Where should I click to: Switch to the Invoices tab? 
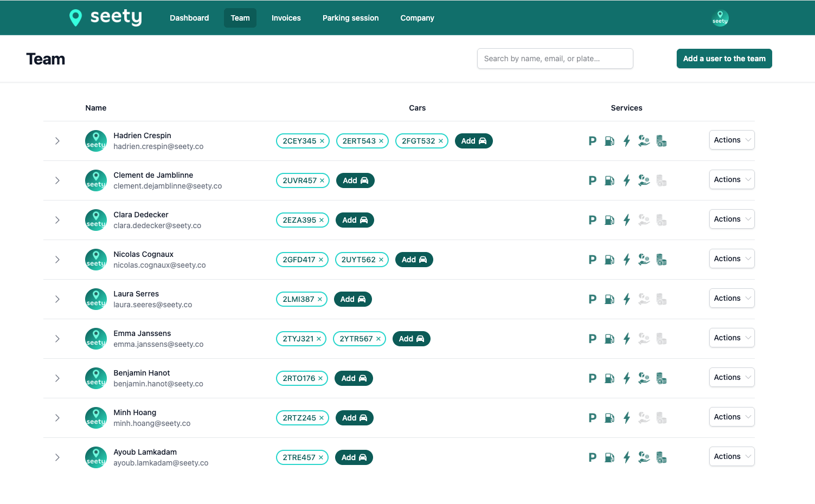[286, 18]
